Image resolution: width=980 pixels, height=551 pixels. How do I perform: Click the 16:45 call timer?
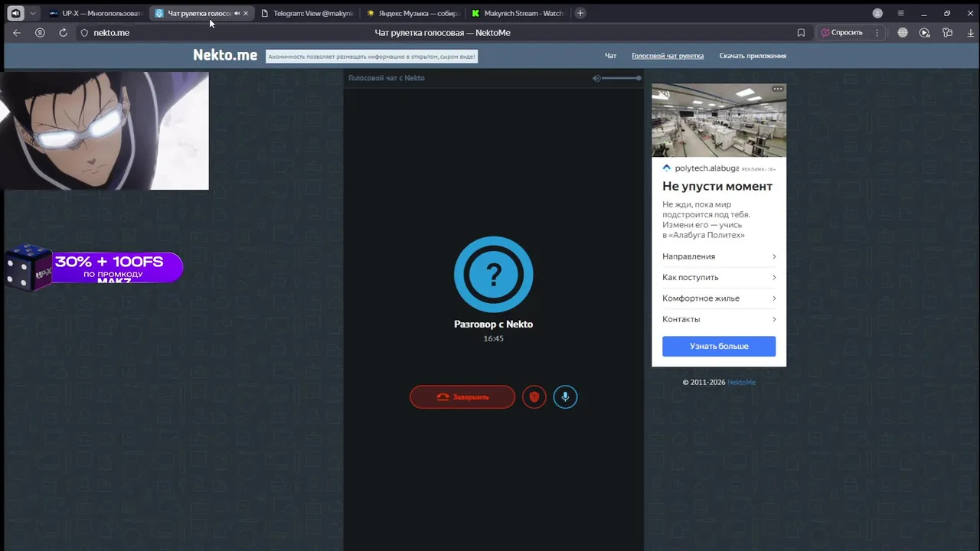494,339
